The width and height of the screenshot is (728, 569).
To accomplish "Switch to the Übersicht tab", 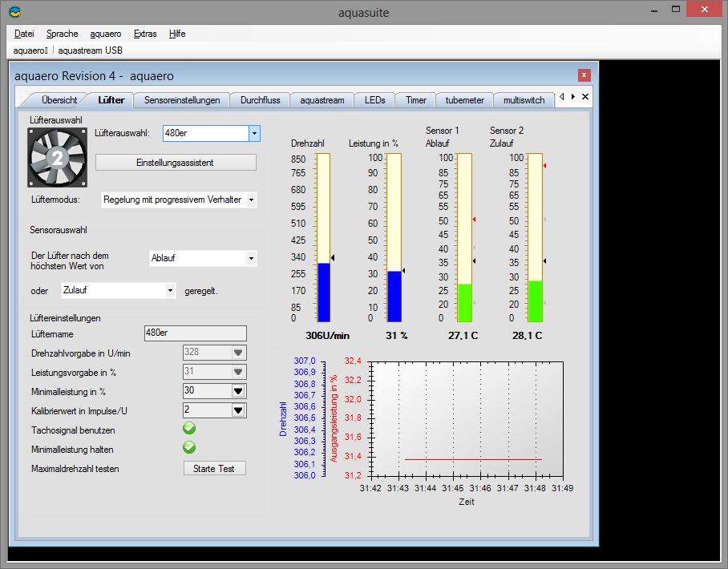I will (59, 100).
